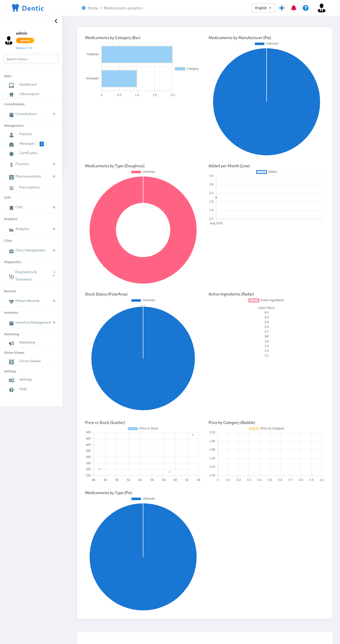The image size is (340, 644).
Task: Click the blue plus add icon
Action: click(x=282, y=8)
